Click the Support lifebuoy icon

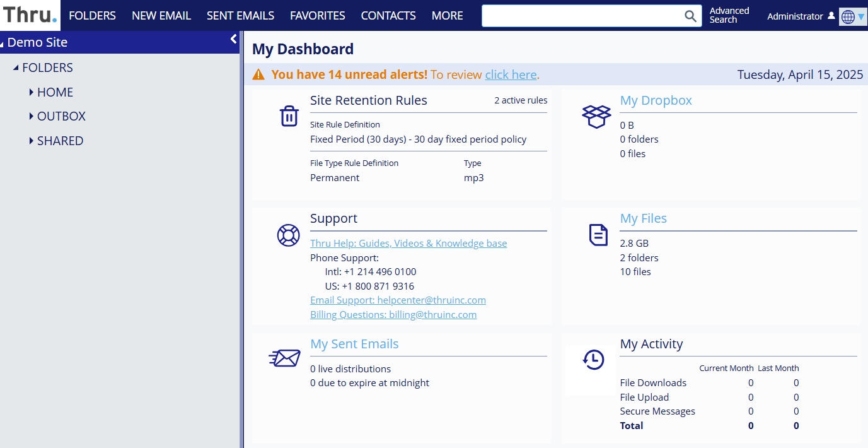[289, 235]
